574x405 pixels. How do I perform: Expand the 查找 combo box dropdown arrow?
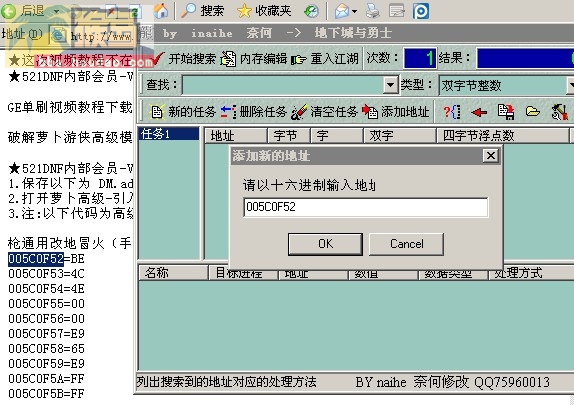(x=391, y=85)
